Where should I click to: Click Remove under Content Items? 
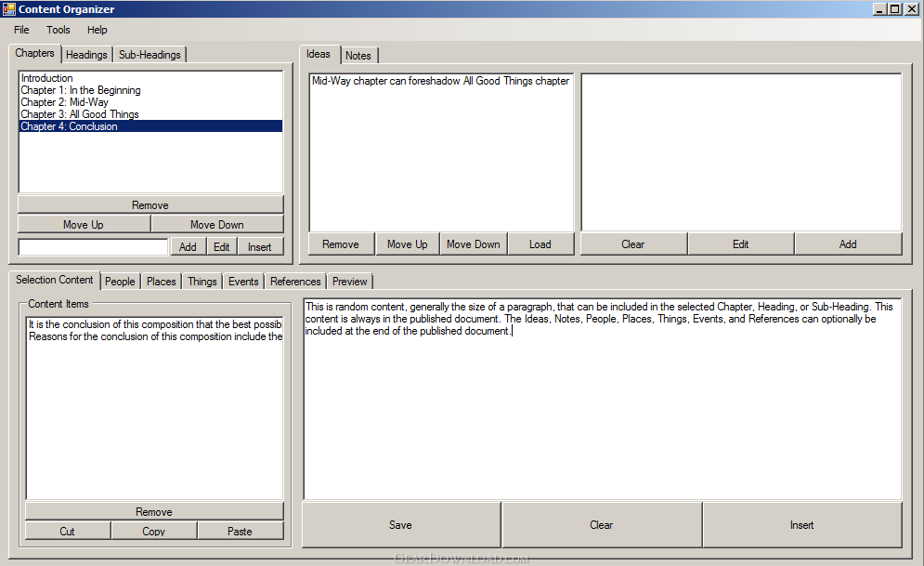(154, 512)
